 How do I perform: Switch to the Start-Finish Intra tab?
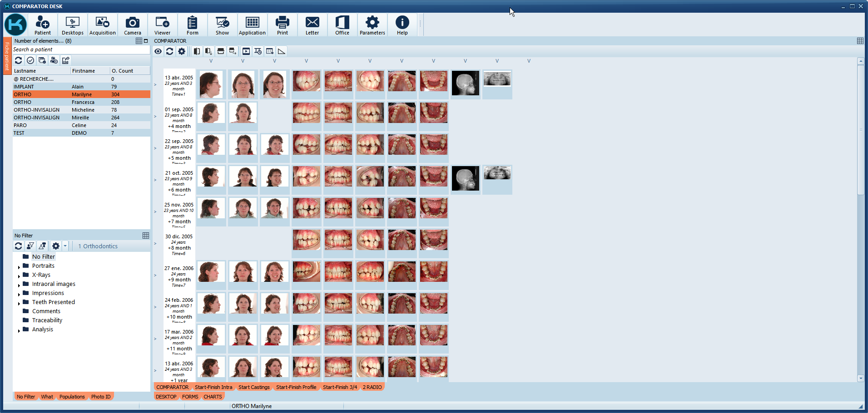[213, 387]
